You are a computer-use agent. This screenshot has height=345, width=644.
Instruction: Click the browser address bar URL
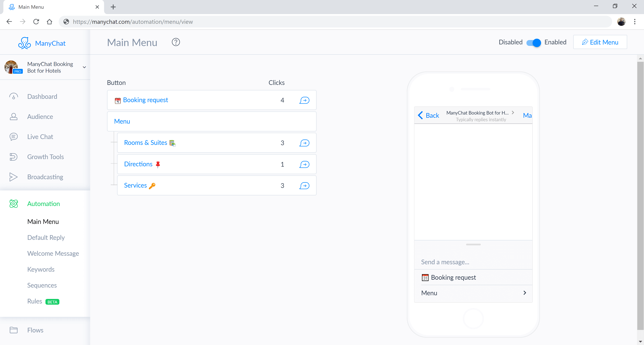pos(133,22)
